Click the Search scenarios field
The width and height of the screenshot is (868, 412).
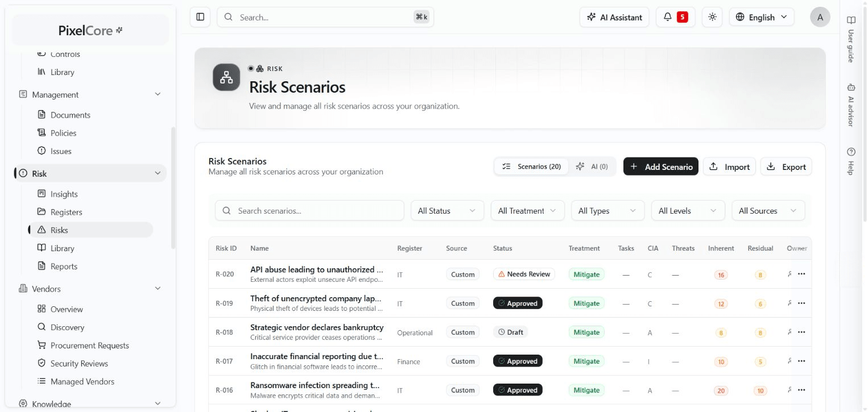(x=309, y=210)
